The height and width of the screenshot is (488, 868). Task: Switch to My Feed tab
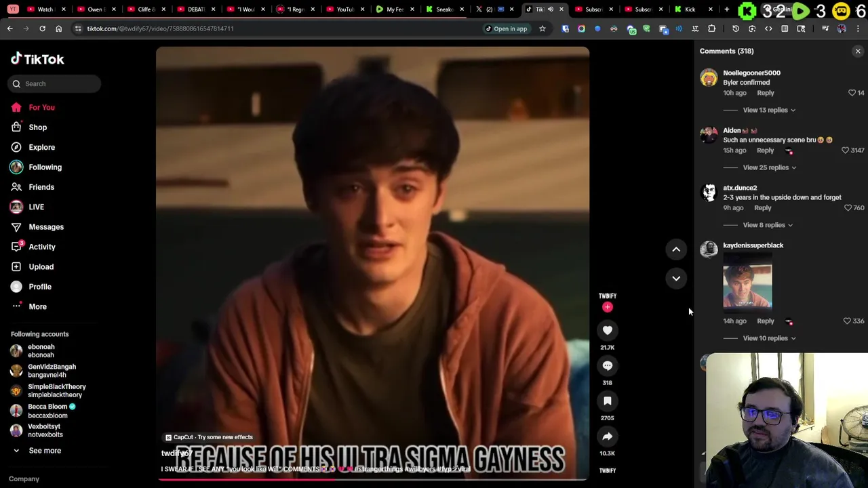point(395,9)
